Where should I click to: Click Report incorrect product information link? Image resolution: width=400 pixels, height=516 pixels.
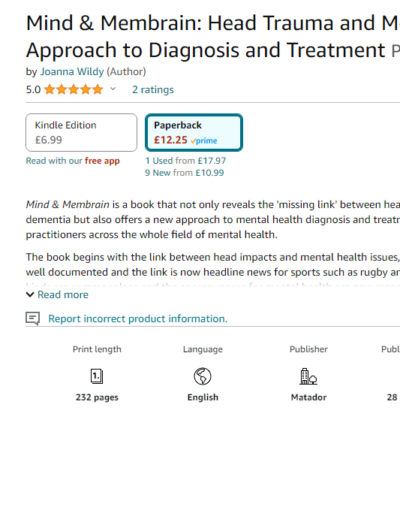[x=138, y=319]
